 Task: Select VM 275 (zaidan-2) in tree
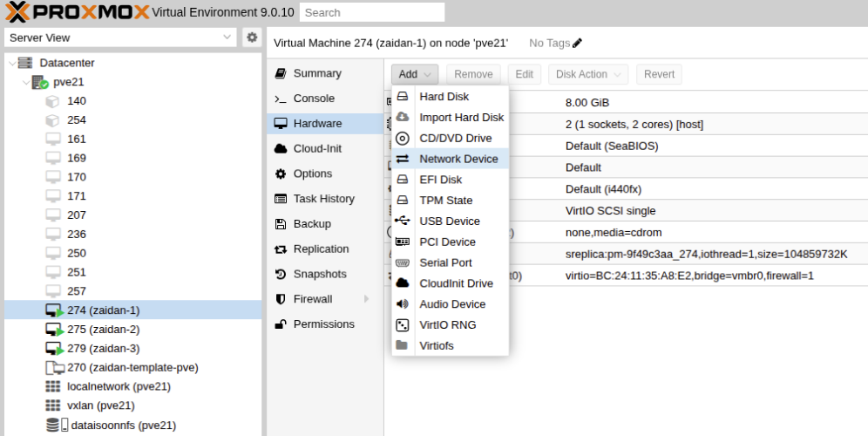click(x=103, y=330)
